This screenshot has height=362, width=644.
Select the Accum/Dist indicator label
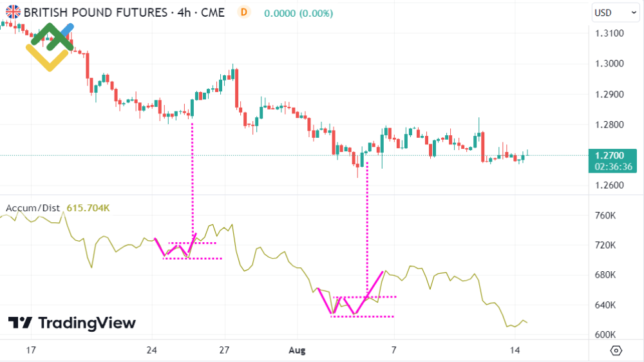point(33,208)
